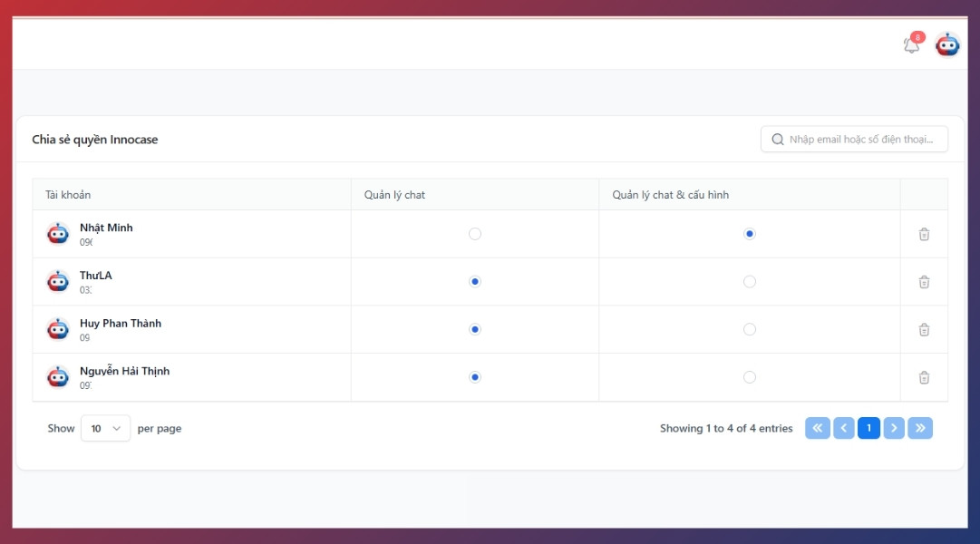Open the user profile avatar menu
Image resolution: width=980 pixels, height=544 pixels.
click(x=947, y=44)
